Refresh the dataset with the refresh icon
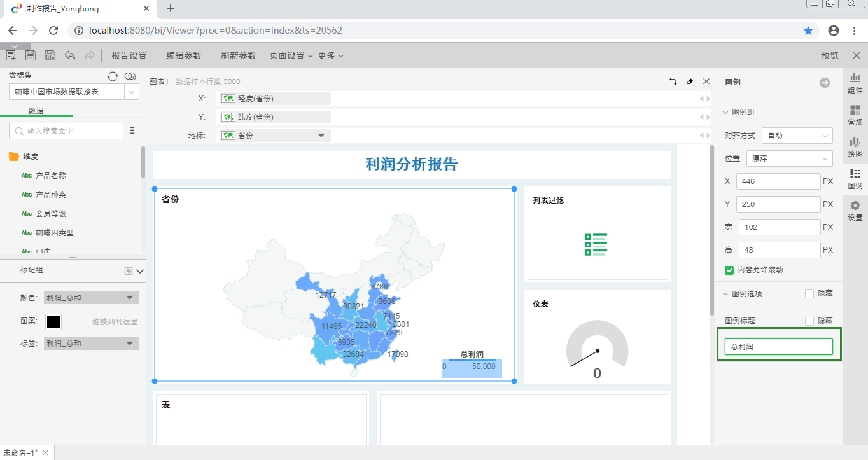This screenshot has height=460, width=868. pos(113,76)
